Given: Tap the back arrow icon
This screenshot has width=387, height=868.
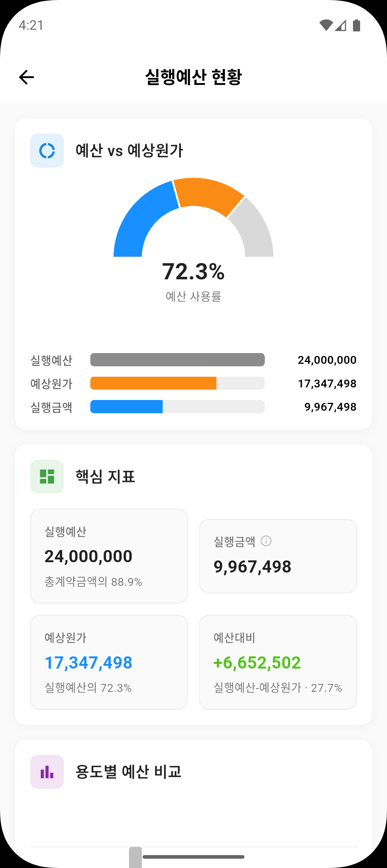Looking at the screenshot, I should tap(27, 77).
